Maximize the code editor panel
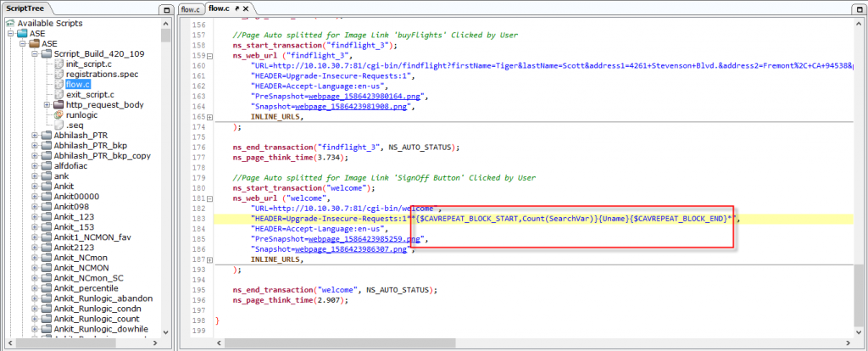The image size is (868, 351). tap(860, 8)
